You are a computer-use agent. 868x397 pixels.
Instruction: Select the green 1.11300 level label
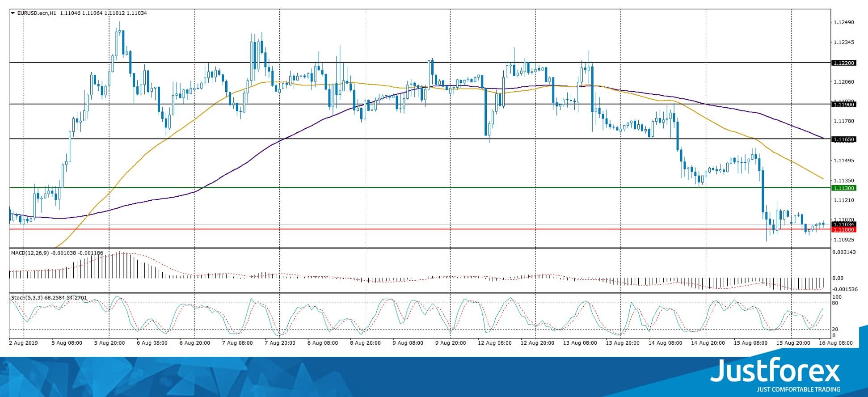point(844,188)
